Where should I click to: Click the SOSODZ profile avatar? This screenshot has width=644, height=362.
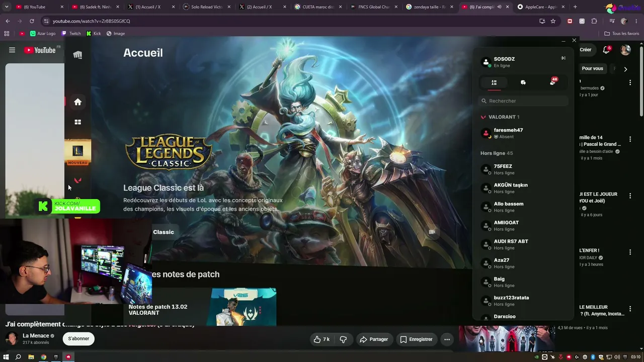click(x=486, y=62)
